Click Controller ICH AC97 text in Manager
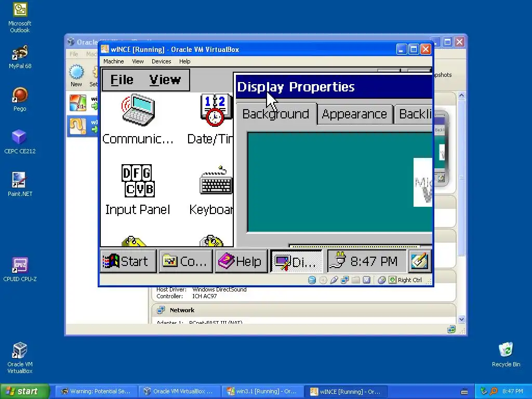This screenshot has height=399, width=532. 187,296
